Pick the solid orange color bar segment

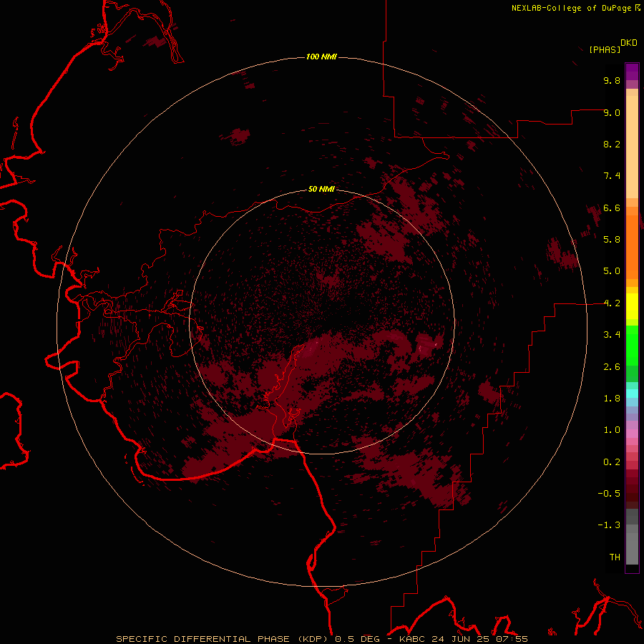(632, 248)
